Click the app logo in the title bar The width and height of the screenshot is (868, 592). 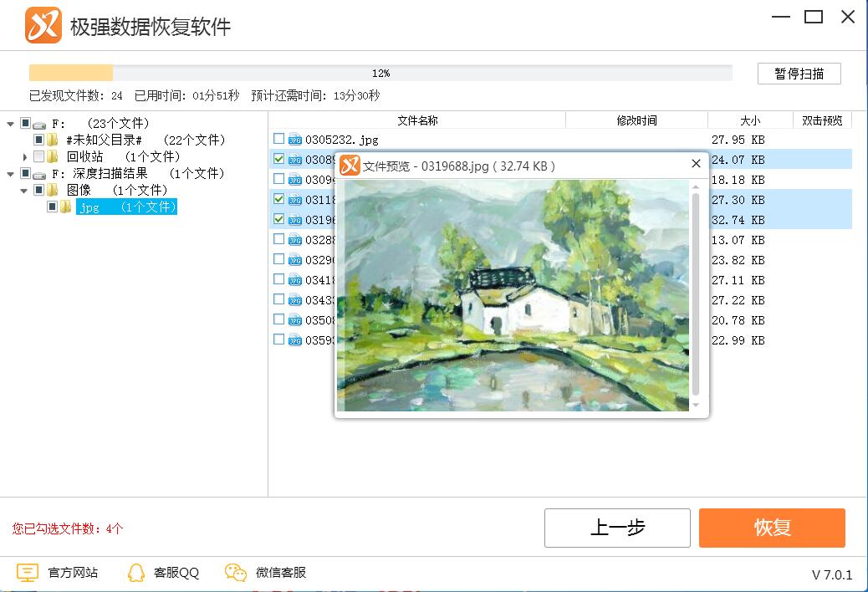click(43, 25)
